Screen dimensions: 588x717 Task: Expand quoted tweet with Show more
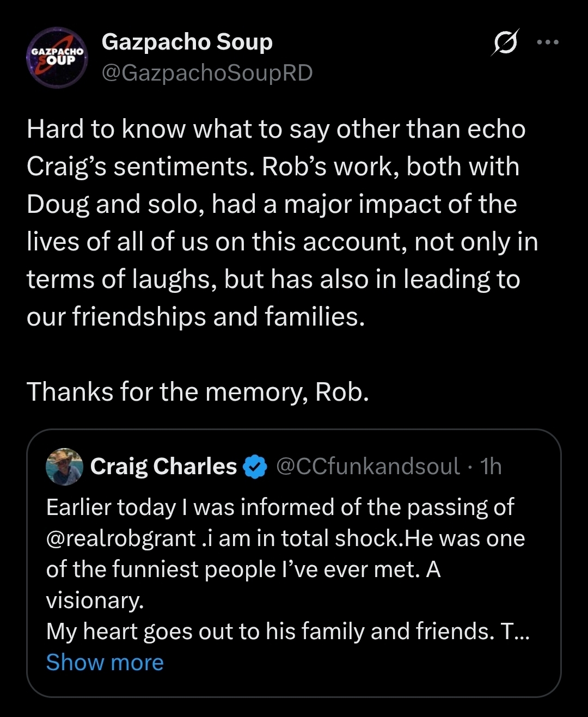[105, 663]
